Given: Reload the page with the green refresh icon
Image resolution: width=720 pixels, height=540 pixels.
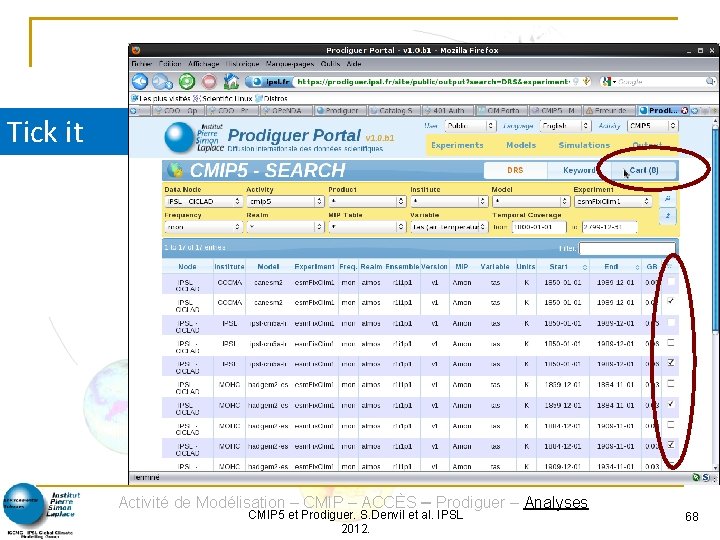Looking at the screenshot, I should 186,82.
